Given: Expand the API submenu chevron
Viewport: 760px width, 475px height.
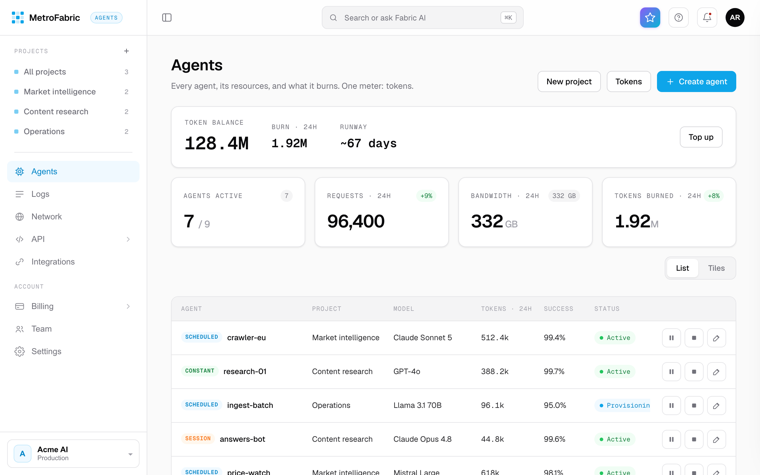Looking at the screenshot, I should 128,239.
